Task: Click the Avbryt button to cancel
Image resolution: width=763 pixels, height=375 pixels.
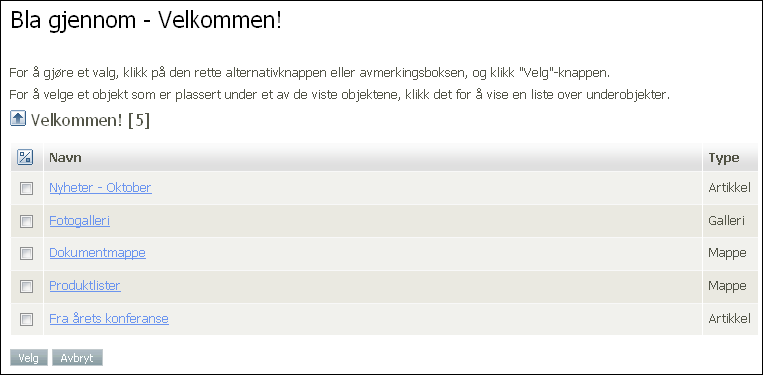Action: 77,357
